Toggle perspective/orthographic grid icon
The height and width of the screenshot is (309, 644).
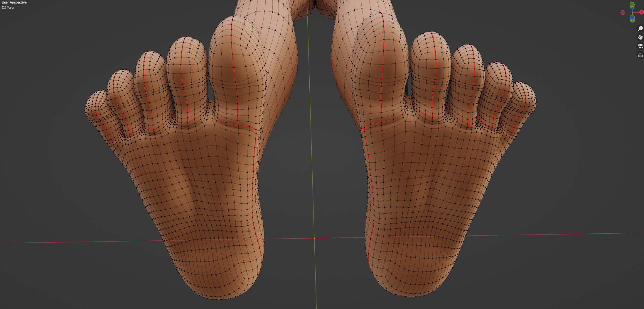(640, 55)
